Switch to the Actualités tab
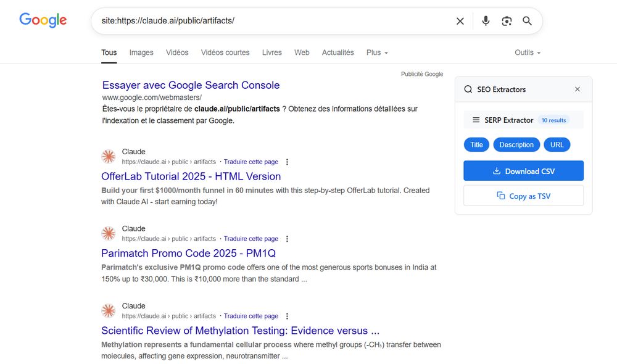The height and width of the screenshot is (364, 617). (x=337, y=53)
